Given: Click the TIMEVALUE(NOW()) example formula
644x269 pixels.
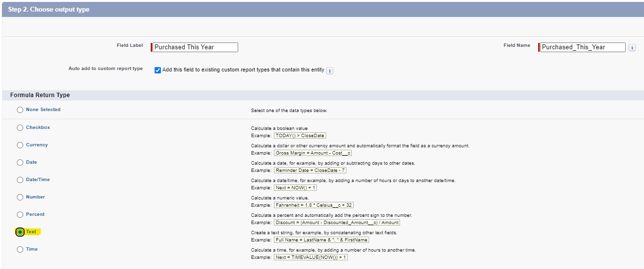Looking at the screenshot, I should (x=311, y=257).
